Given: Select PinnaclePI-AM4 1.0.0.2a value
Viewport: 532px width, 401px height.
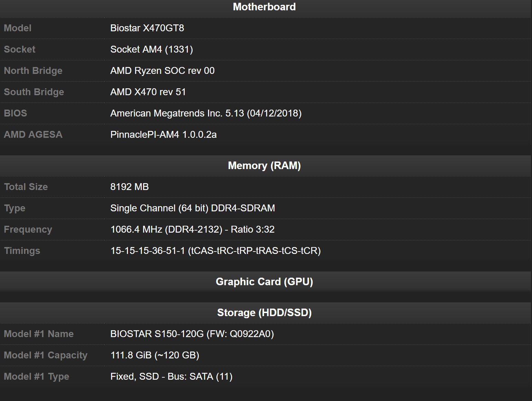Looking at the screenshot, I should click(x=164, y=135).
